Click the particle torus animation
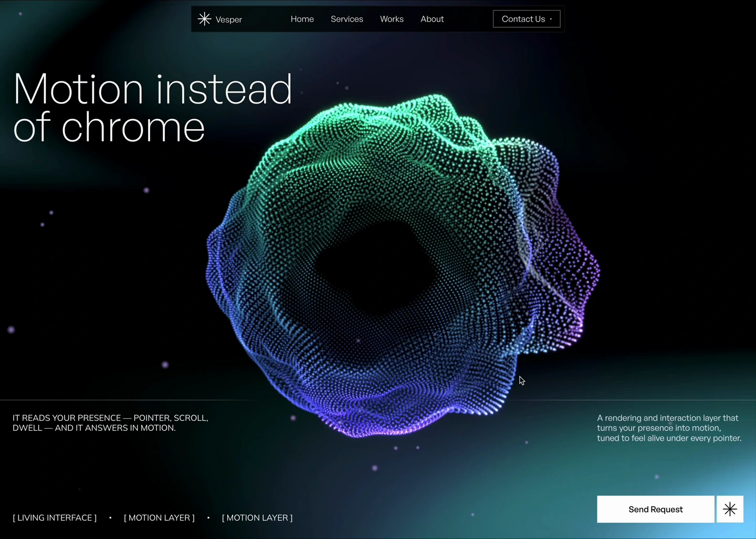The image size is (756, 539). [403, 266]
